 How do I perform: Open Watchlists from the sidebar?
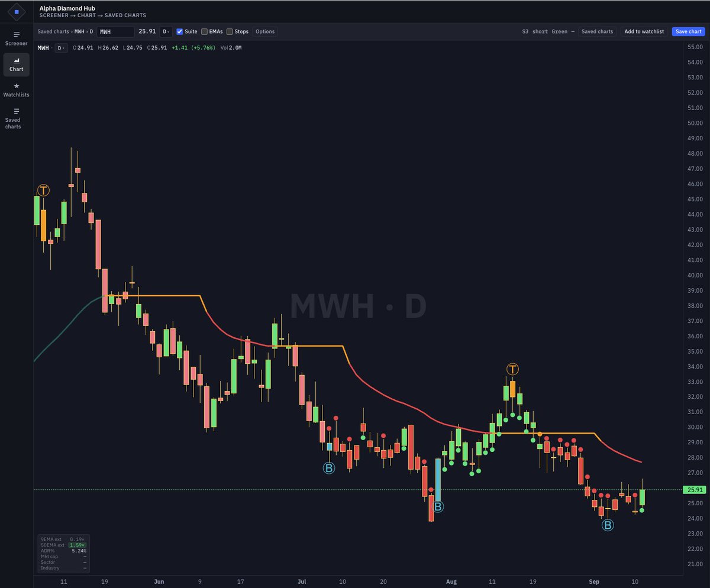coord(17,90)
